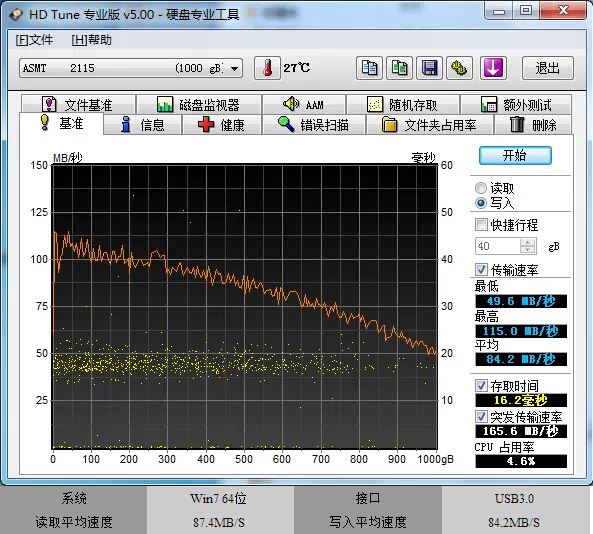Click the 开始 start button
Viewport: 593px width, 534px height.
pos(515,155)
